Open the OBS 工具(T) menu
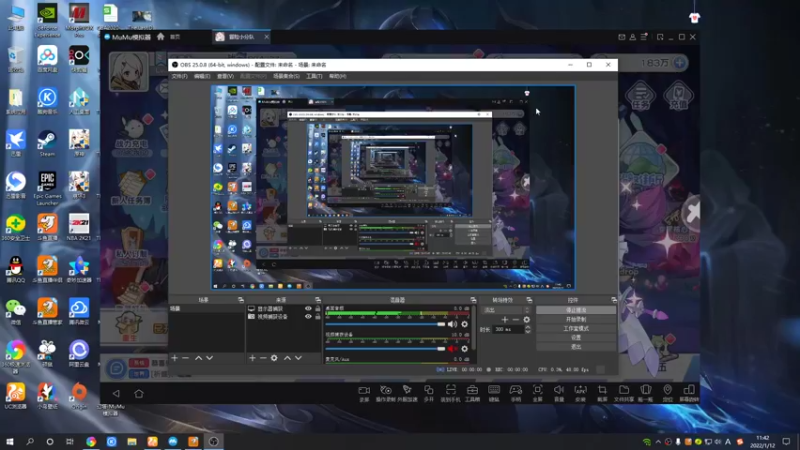 [x=314, y=76]
